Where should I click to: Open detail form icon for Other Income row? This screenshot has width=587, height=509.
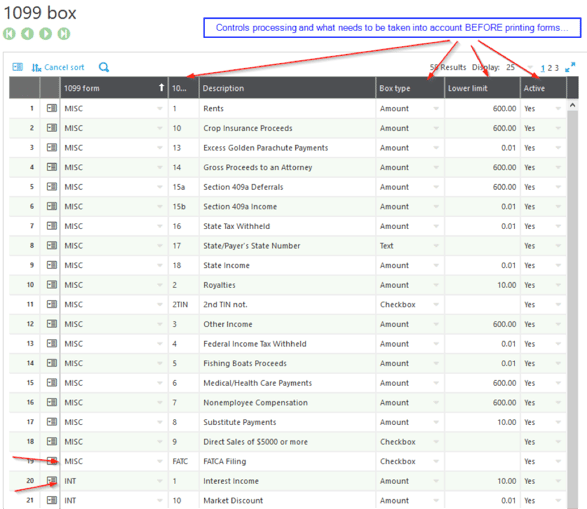coord(52,324)
